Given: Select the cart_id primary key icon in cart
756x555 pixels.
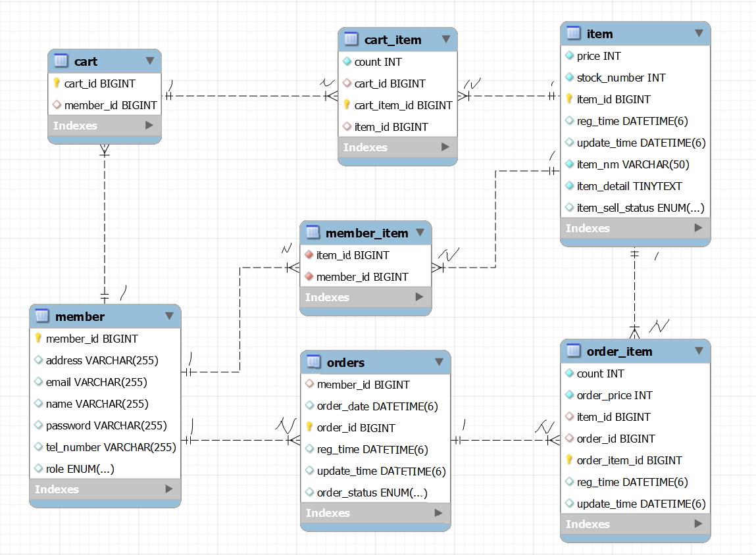Looking at the screenshot, I should [x=57, y=83].
